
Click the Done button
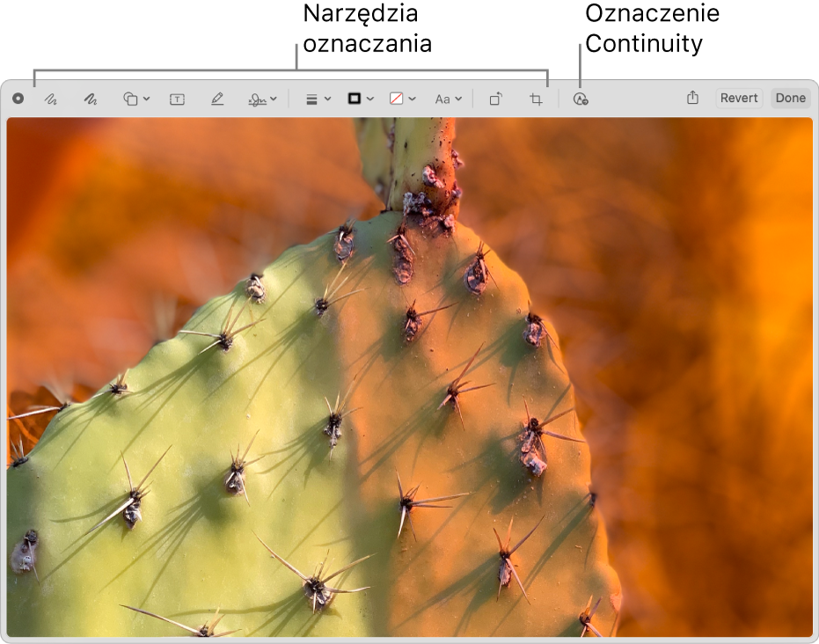coord(790,99)
